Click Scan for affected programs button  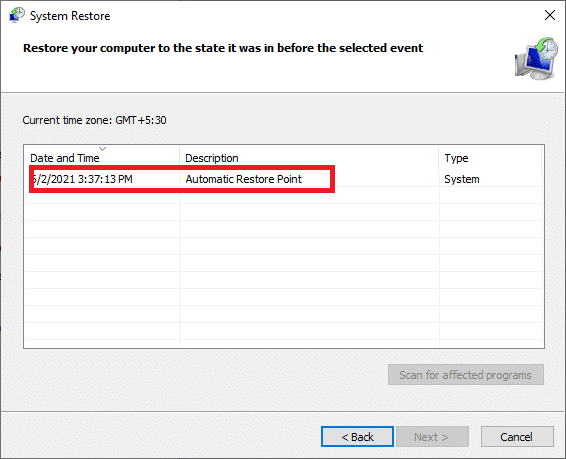[466, 375]
